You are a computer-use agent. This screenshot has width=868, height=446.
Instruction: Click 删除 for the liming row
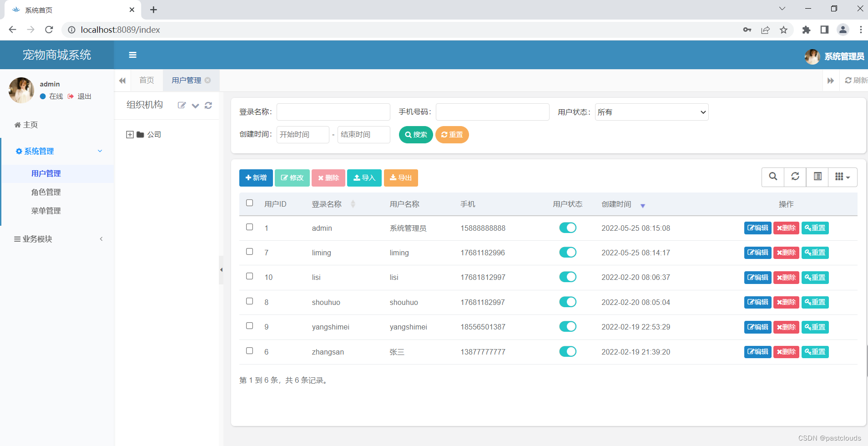click(786, 253)
